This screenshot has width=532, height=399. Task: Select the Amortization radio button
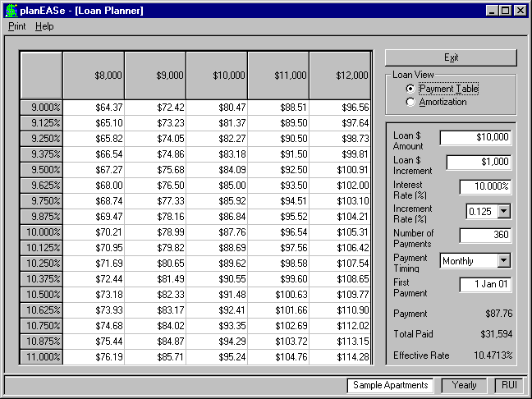[x=410, y=102]
